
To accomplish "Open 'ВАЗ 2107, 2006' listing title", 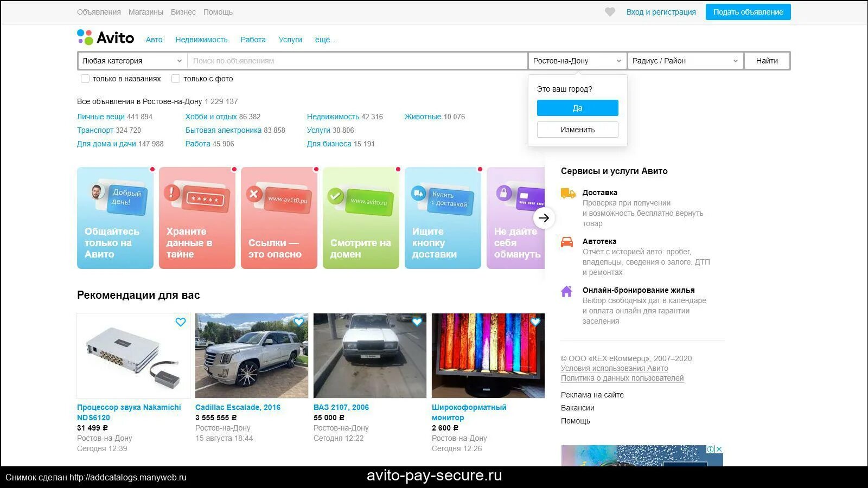I will point(341,407).
